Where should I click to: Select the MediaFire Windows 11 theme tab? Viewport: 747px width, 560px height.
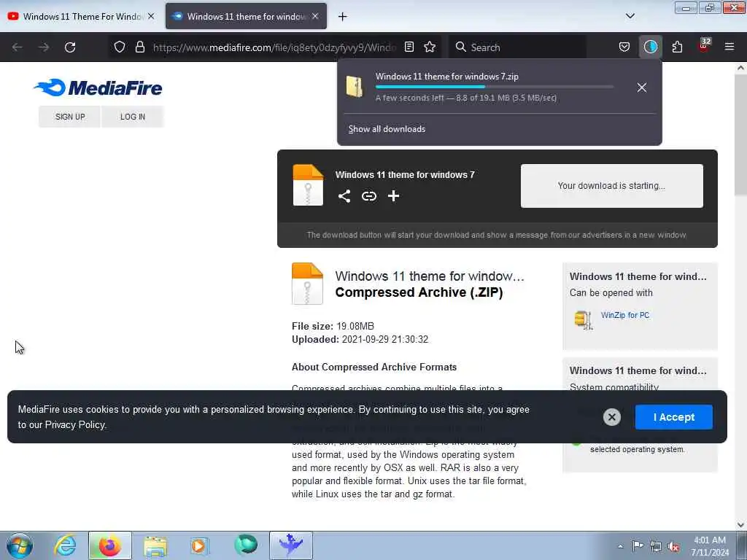click(x=246, y=16)
